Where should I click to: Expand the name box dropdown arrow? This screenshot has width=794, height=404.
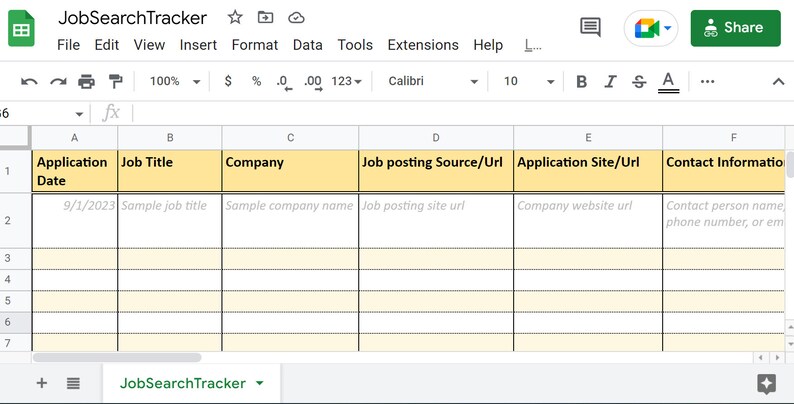coord(79,114)
